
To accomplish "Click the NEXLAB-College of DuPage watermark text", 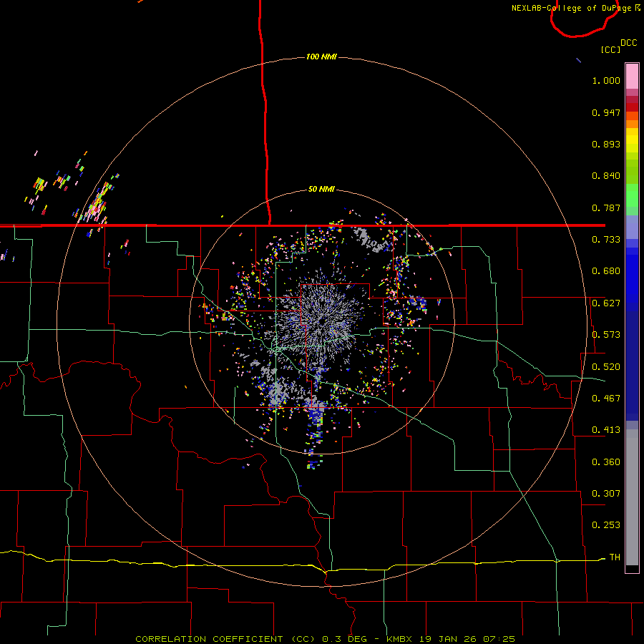I will click(571, 8).
